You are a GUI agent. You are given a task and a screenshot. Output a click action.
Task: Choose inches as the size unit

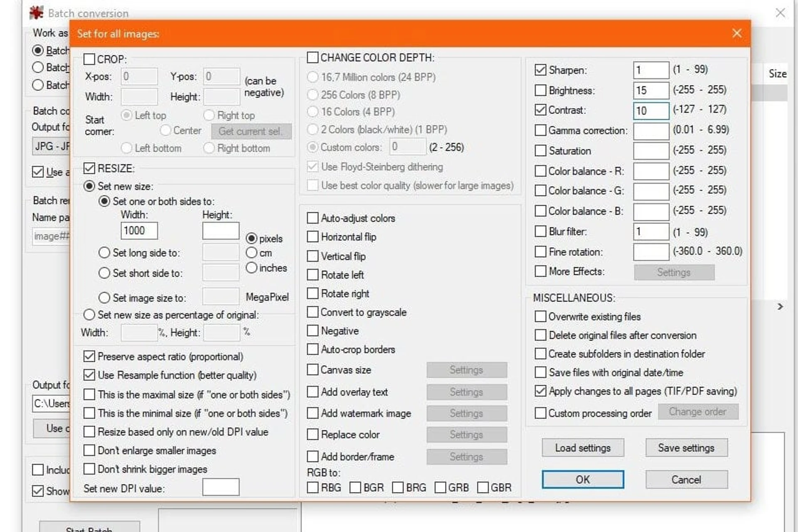(x=251, y=268)
